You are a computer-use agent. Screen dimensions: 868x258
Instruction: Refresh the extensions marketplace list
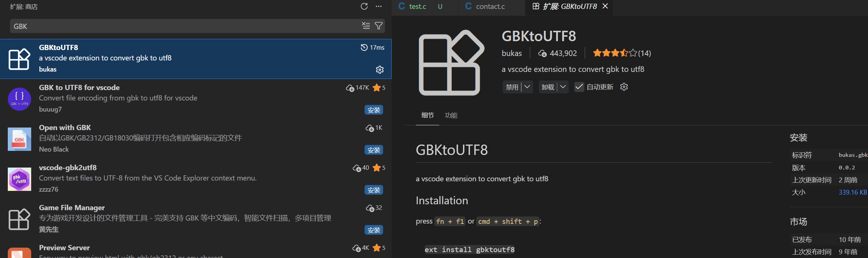[364, 6]
